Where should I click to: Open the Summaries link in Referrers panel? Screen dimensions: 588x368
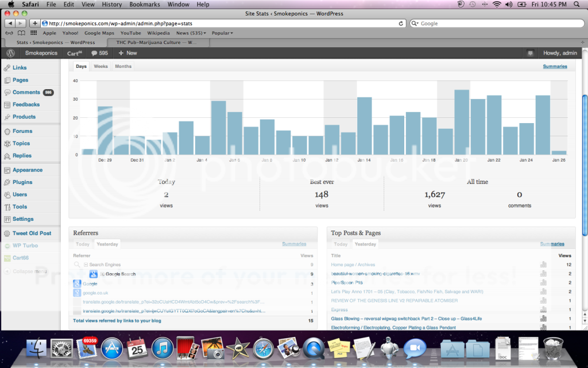[x=294, y=244]
